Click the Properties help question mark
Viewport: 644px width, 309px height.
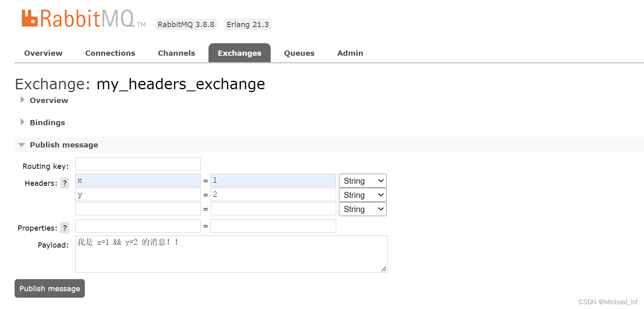pyautogui.click(x=65, y=228)
